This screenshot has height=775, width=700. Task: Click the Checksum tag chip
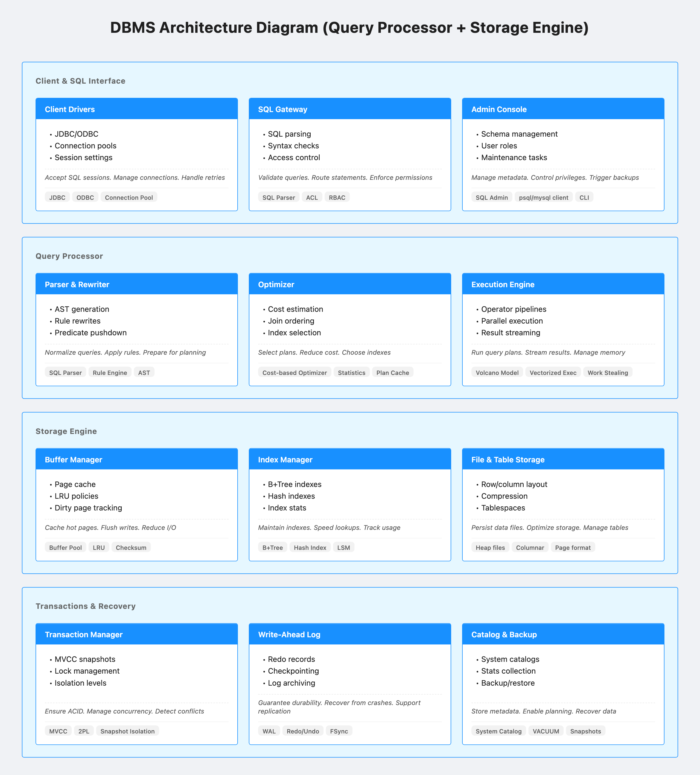(x=131, y=547)
